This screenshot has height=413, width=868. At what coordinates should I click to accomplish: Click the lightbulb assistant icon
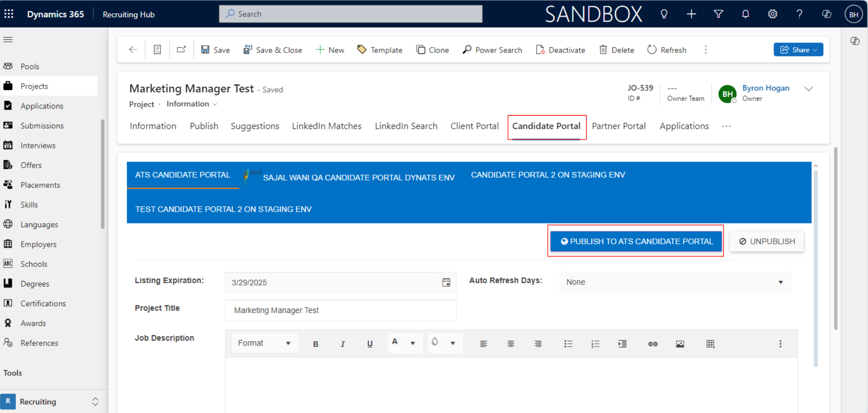tap(664, 14)
